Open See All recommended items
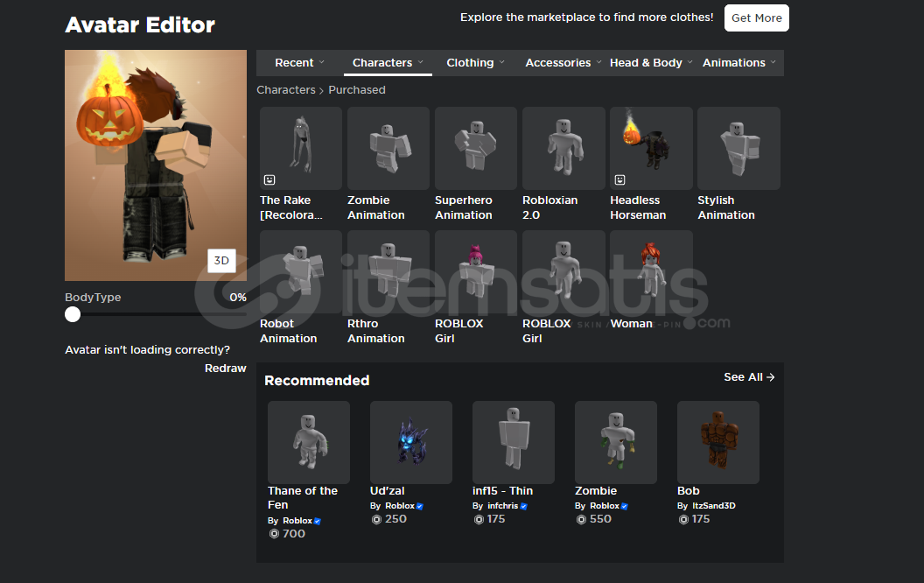924x583 pixels. tap(749, 377)
